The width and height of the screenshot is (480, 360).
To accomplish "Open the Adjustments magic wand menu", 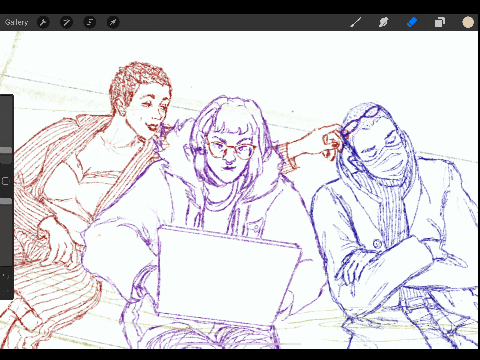I will tap(66, 22).
